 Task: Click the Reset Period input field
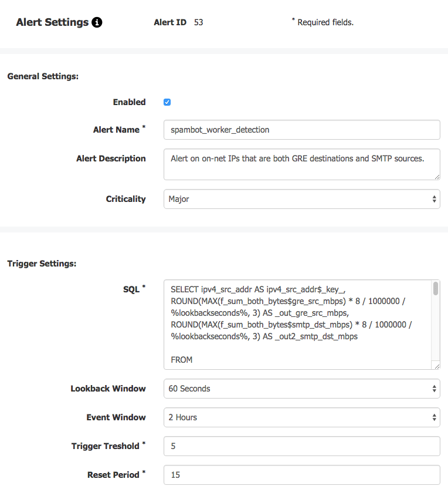(302, 475)
